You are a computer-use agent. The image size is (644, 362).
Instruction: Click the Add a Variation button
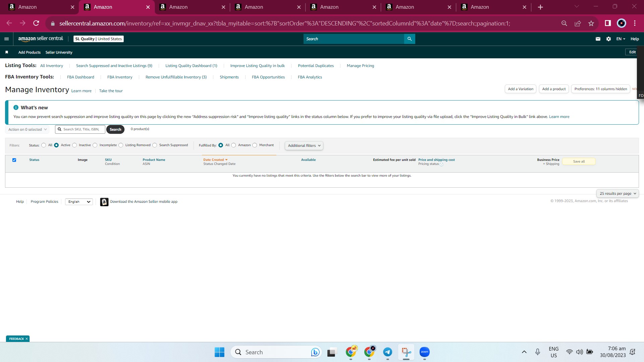(x=521, y=89)
